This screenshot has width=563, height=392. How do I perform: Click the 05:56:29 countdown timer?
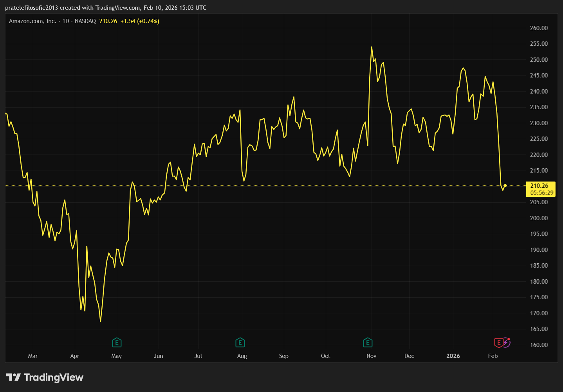tap(542, 193)
